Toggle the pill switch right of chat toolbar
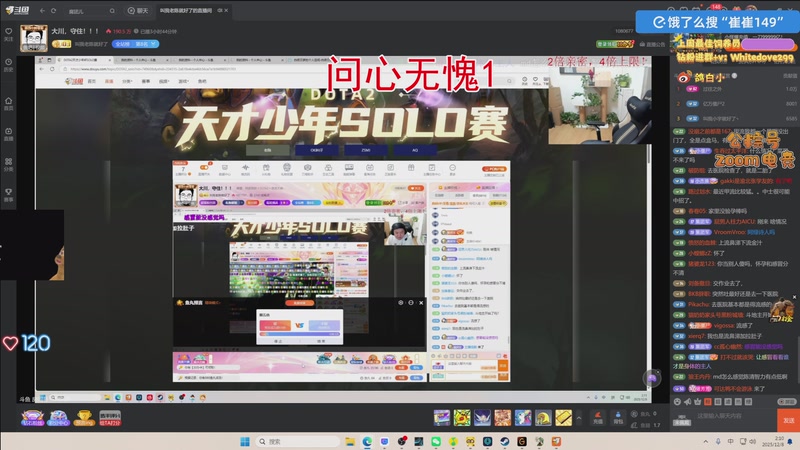Viewport: 800px width, 450px height. click(787, 402)
